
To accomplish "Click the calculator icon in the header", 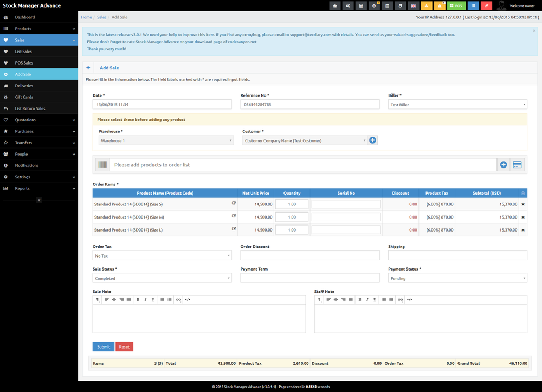I will pyautogui.click(x=361, y=5).
